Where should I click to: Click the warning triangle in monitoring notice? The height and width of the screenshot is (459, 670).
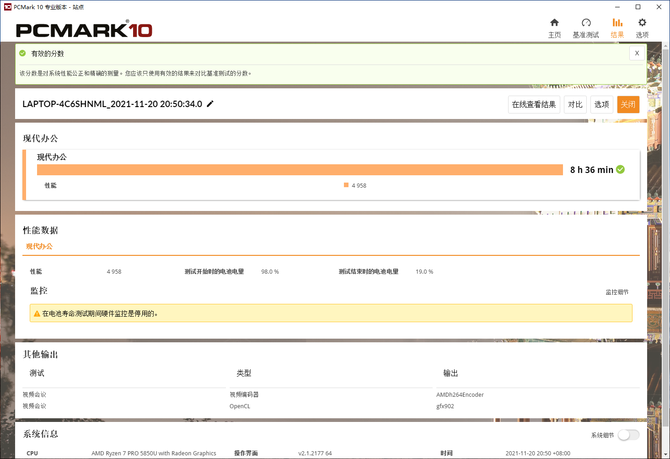(x=37, y=313)
